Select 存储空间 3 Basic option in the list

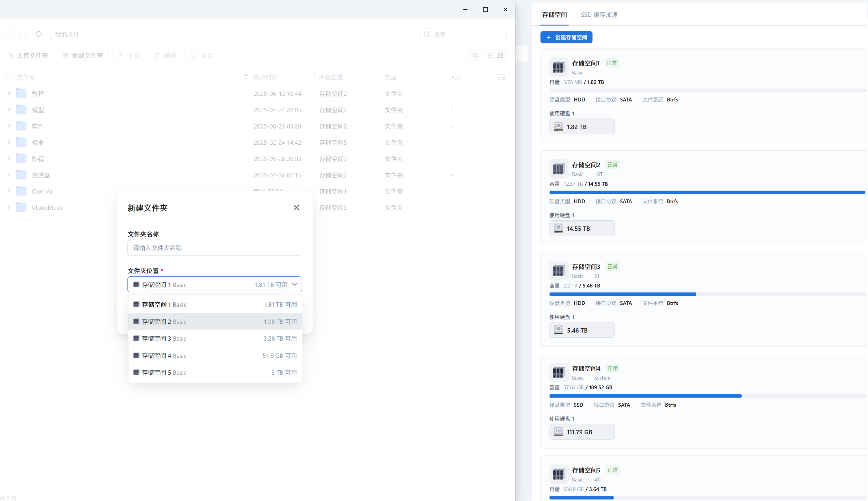click(x=215, y=339)
